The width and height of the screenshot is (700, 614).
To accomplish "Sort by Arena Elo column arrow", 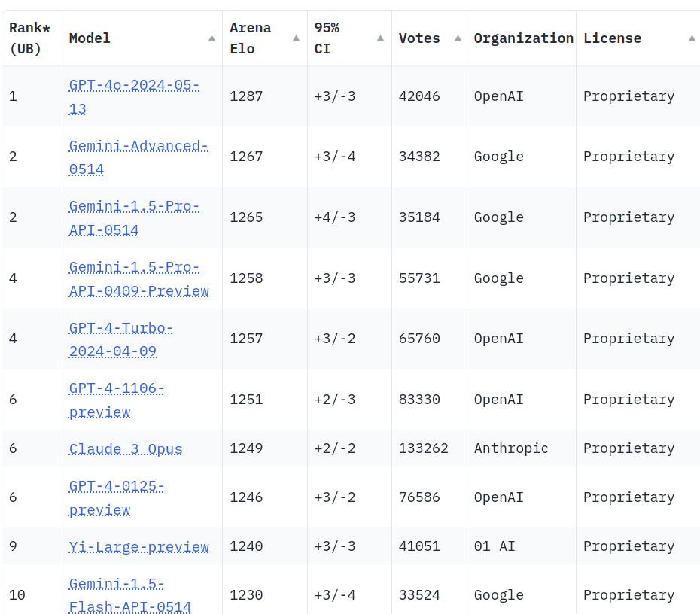I will 296,38.
